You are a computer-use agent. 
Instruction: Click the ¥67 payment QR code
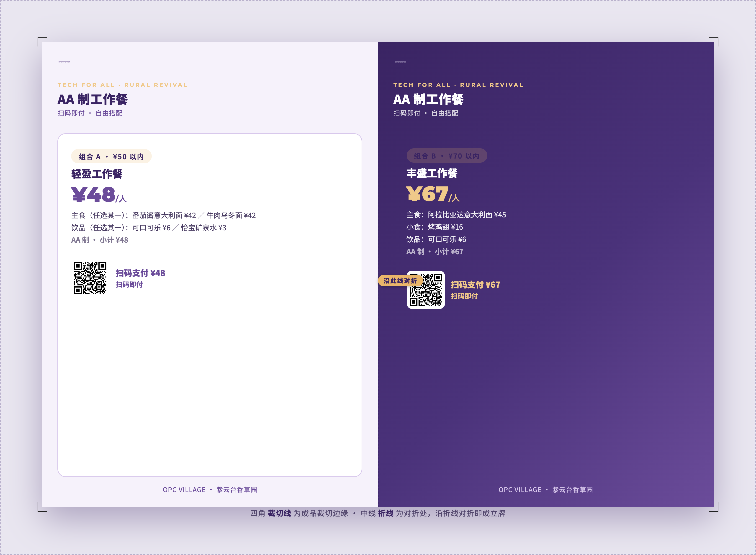[426, 290]
